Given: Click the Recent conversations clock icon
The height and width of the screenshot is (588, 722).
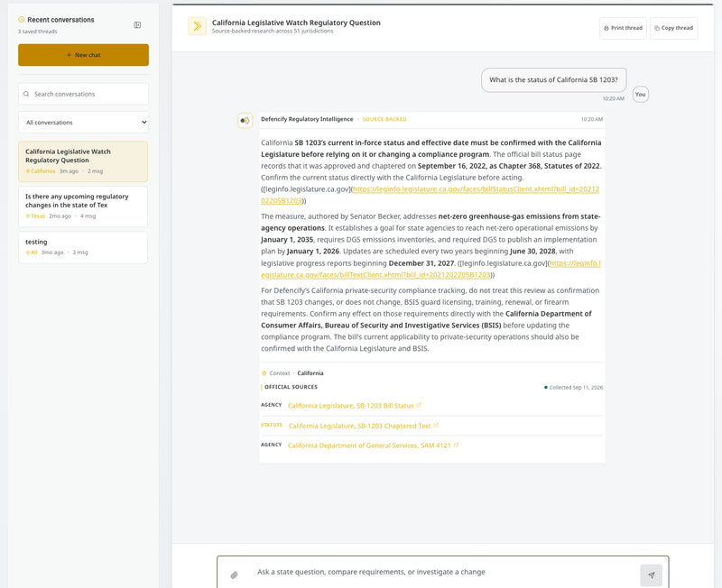Looking at the screenshot, I should click(x=21, y=19).
